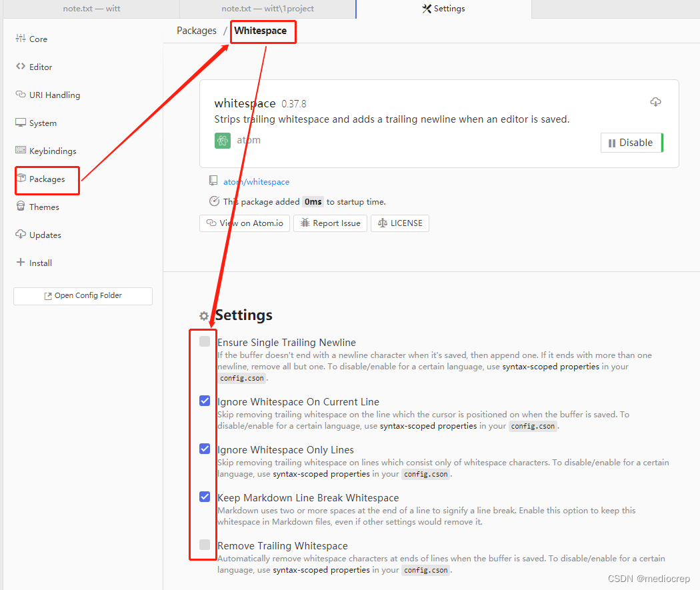Open syntax-scoped properties link under Ensure Single Trailing Newline
This screenshot has height=590, width=700.
551,367
